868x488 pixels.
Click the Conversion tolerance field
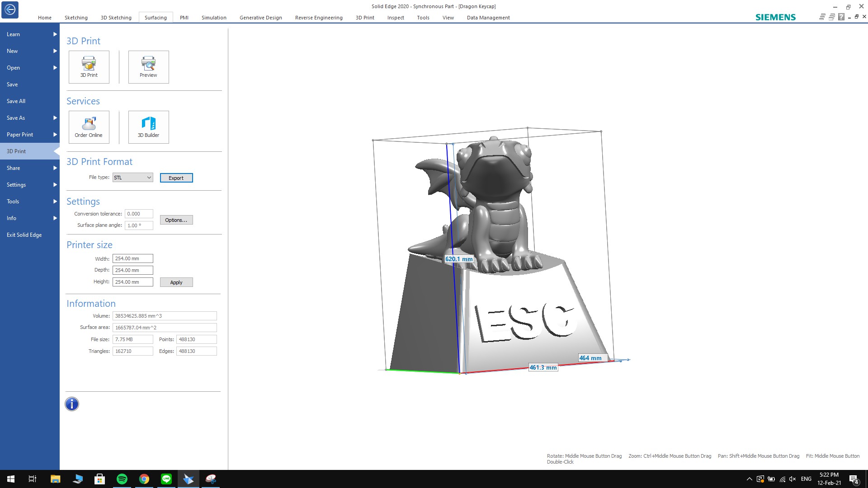coord(139,214)
